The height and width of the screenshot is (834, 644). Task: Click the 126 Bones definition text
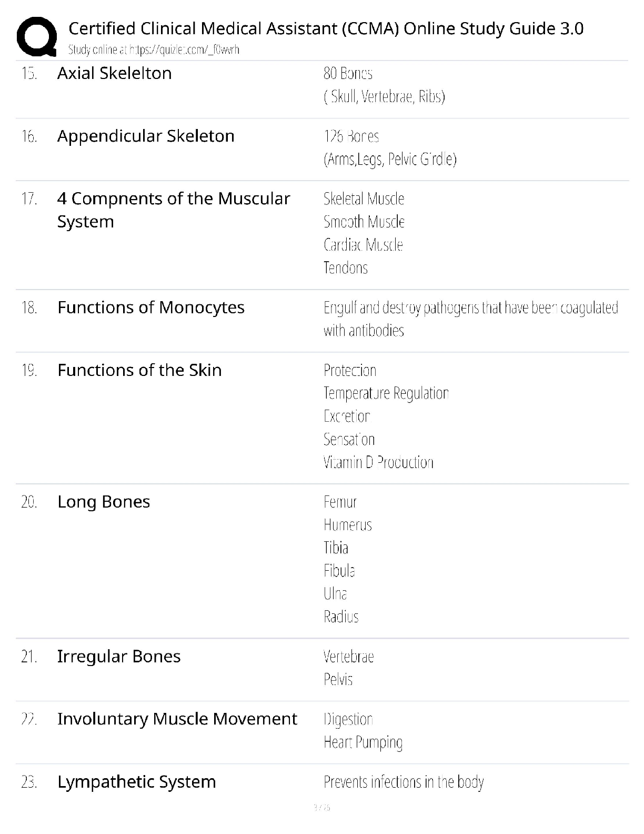coord(351,136)
